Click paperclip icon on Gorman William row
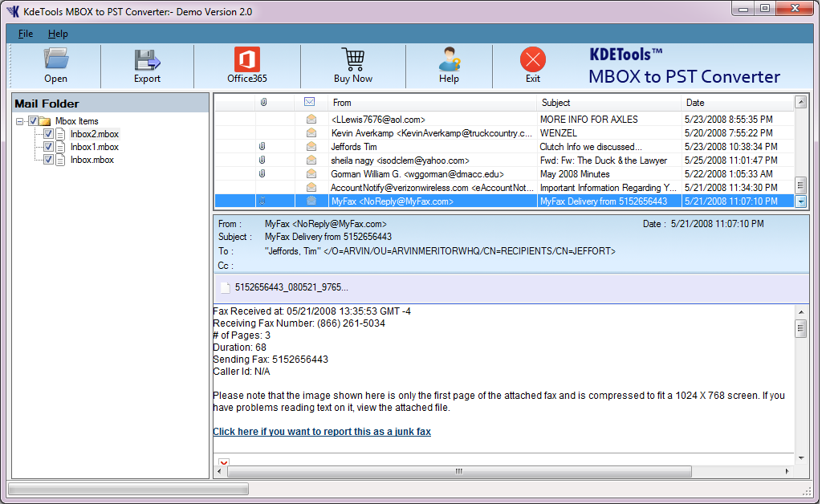This screenshot has width=822, height=504. [x=262, y=173]
